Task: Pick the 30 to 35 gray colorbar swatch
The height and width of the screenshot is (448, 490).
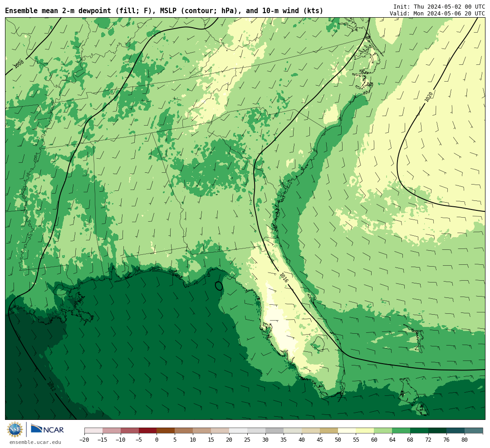Action: click(x=274, y=431)
